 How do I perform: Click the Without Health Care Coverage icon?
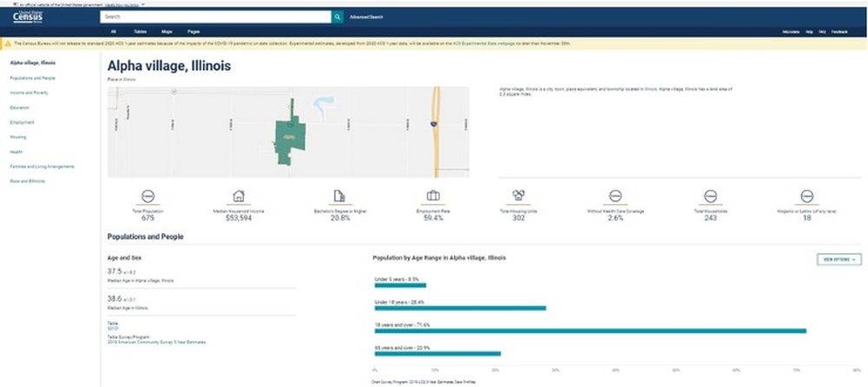[x=615, y=196]
